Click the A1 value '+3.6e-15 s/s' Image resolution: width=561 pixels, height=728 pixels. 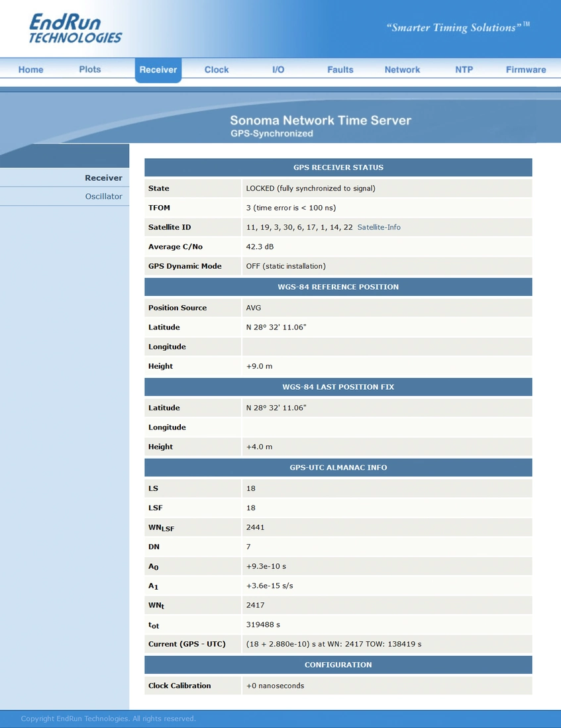[x=270, y=586]
